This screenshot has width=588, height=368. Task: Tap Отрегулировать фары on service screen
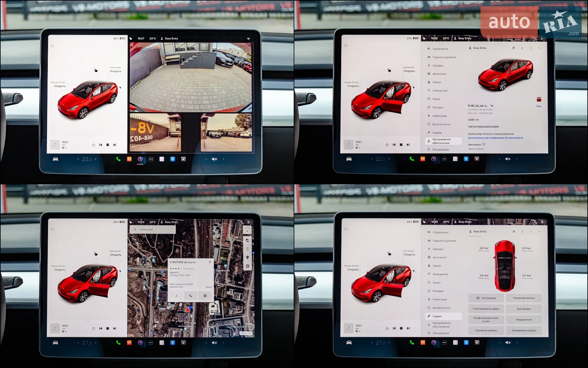coord(486,309)
